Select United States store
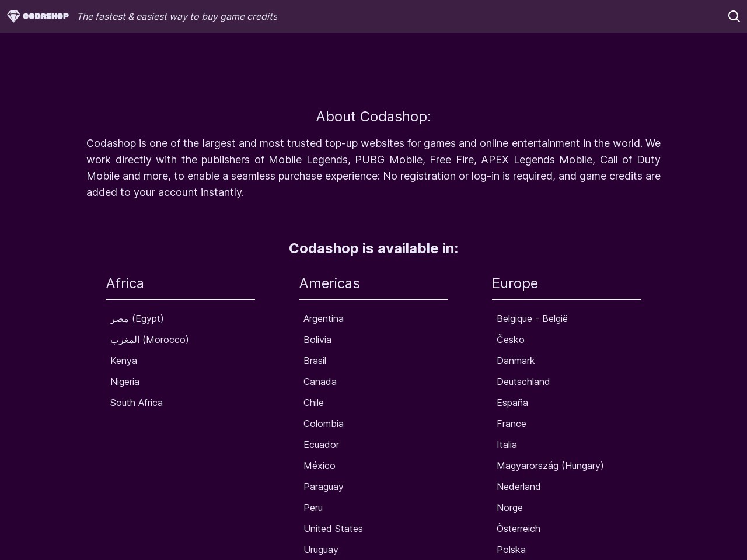The image size is (747, 560). [x=333, y=528]
